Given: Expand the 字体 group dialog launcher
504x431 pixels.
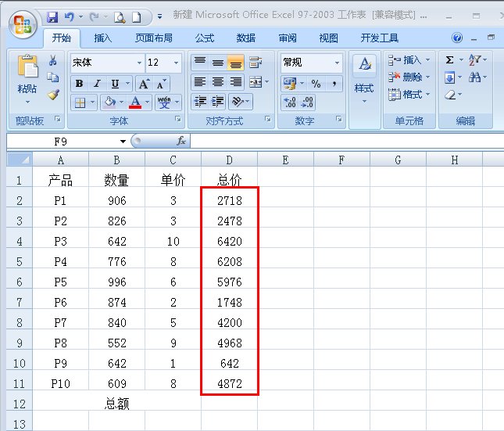Looking at the screenshot, I should click(x=177, y=119).
